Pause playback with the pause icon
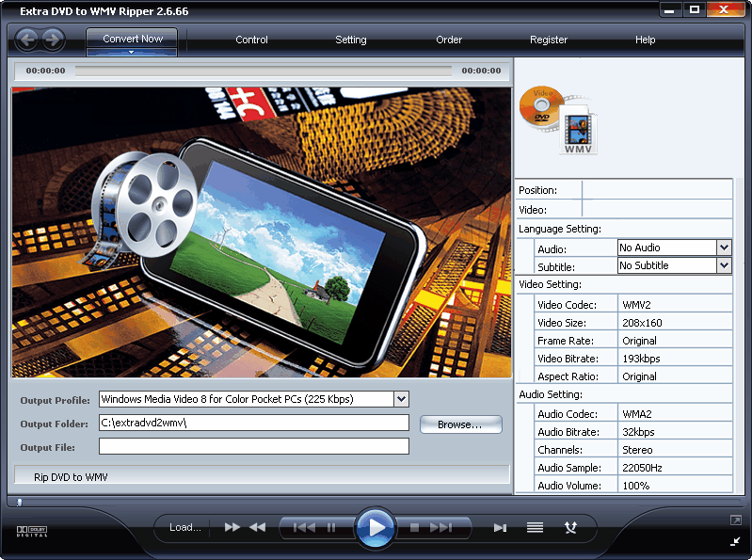752x560 pixels. (330, 528)
